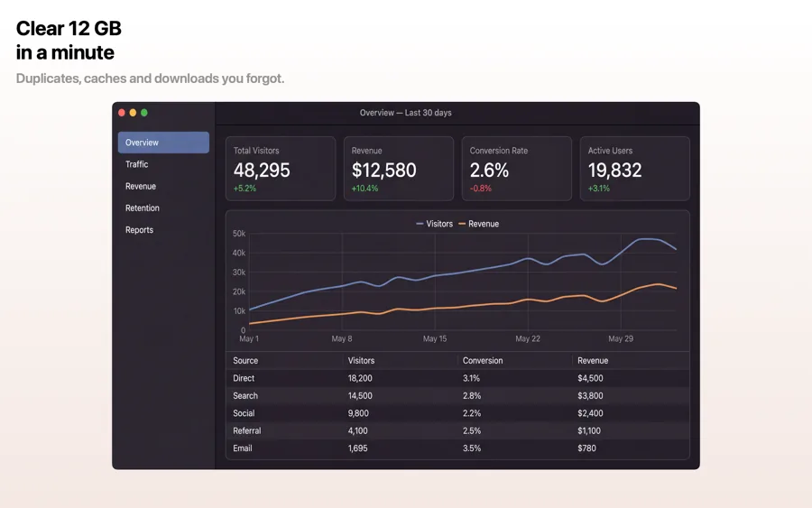The width and height of the screenshot is (812, 508).
Task: Click the 9,800 visitors cell
Action: point(358,413)
